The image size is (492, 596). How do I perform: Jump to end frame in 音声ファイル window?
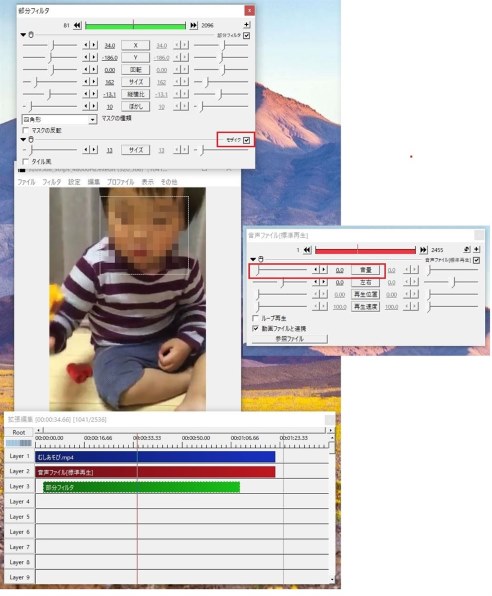pyautogui.click(x=423, y=250)
